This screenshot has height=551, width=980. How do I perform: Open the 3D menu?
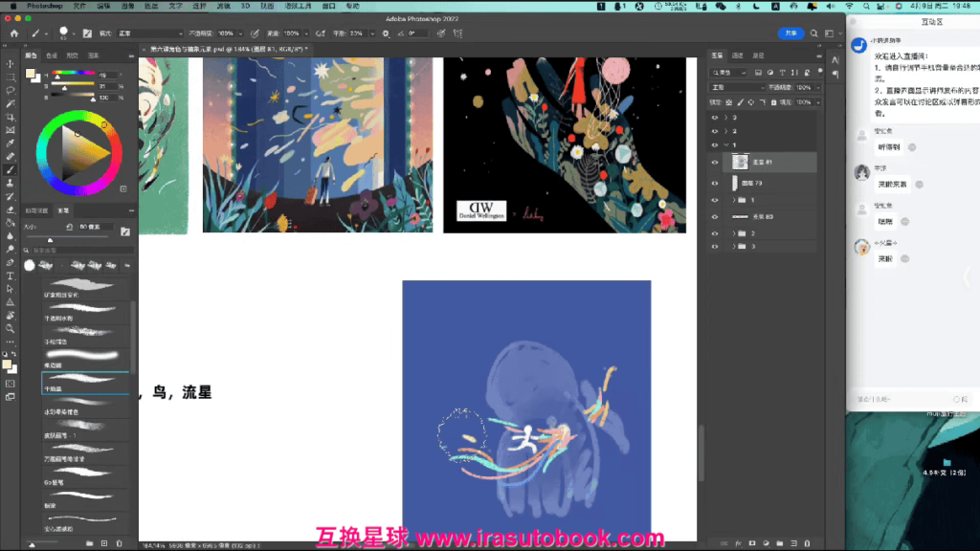246,7
